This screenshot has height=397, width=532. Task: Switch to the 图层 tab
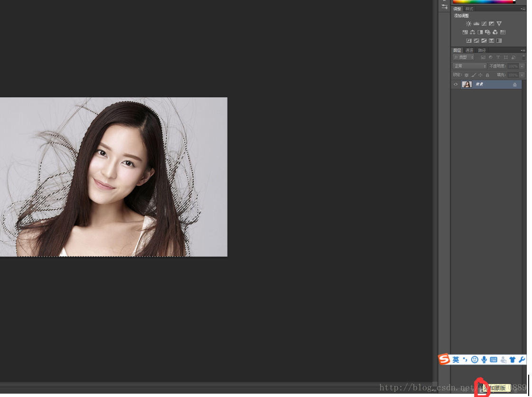click(x=457, y=50)
